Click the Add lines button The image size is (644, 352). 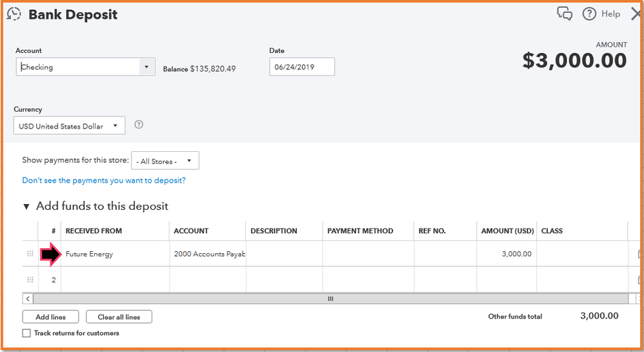coord(50,317)
